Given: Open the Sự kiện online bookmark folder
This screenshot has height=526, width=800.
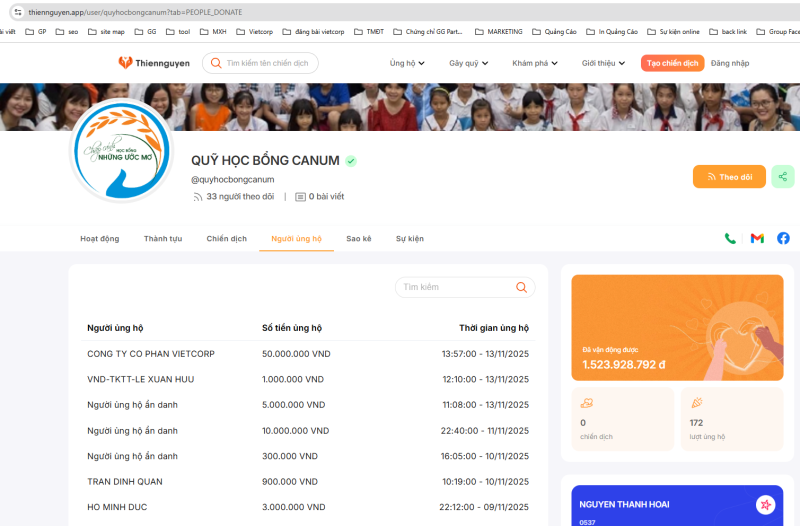Looking at the screenshot, I should (x=673, y=32).
